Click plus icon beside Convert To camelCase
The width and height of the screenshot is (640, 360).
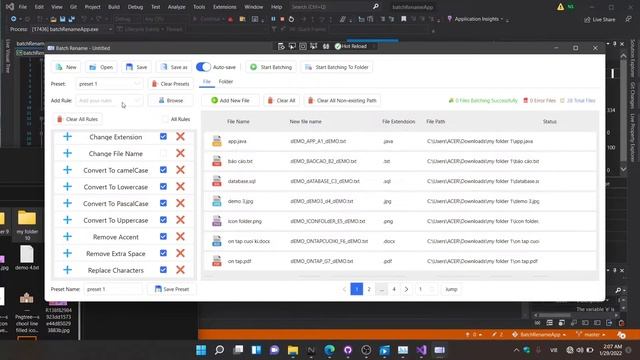point(68,170)
